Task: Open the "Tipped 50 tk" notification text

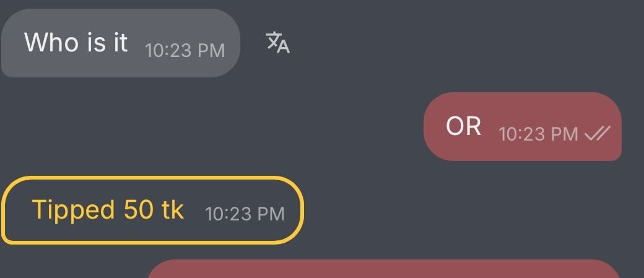Action: (x=108, y=209)
